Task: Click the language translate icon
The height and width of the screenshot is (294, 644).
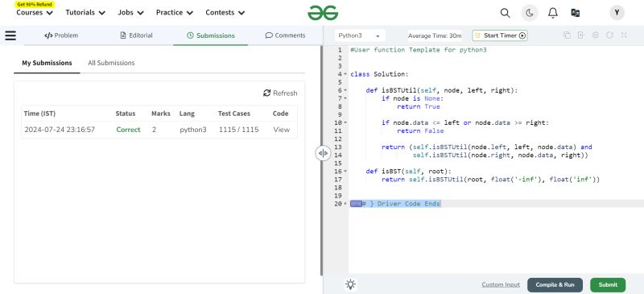Action: pyautogui.click(x=576, y=13)
